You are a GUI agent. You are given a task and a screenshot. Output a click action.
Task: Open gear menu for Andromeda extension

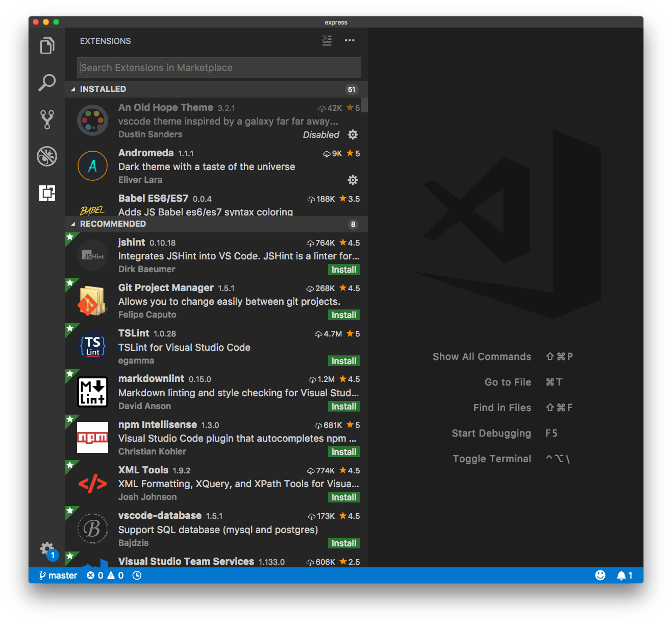click(x=353, y=180)
